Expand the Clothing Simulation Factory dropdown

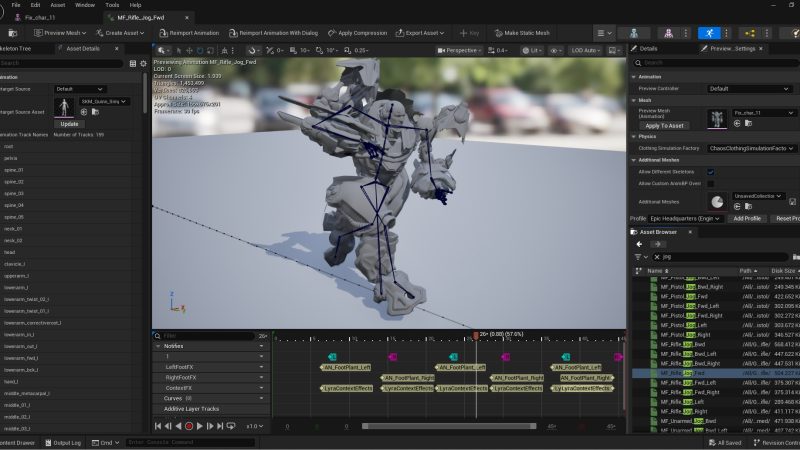click(x=750, y=148)
